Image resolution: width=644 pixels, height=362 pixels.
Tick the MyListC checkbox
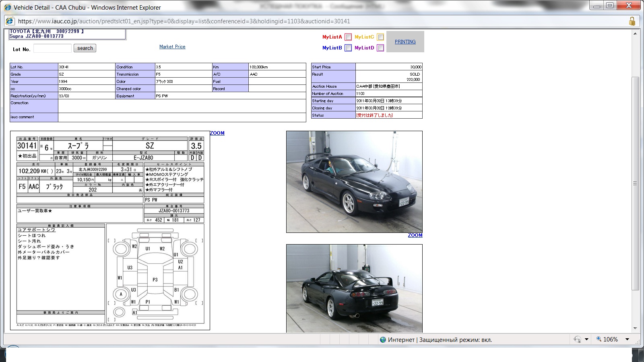(380, 37)
